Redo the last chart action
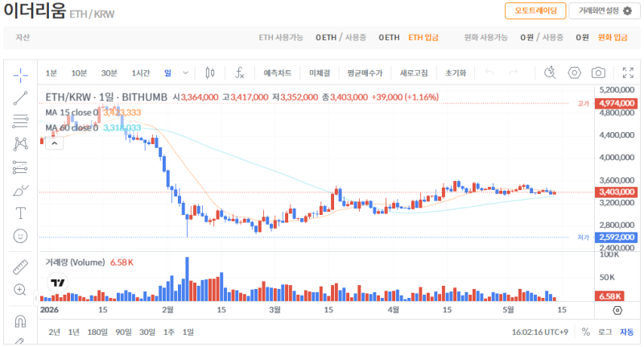This screenshot has height=347, width=644. 514,73
